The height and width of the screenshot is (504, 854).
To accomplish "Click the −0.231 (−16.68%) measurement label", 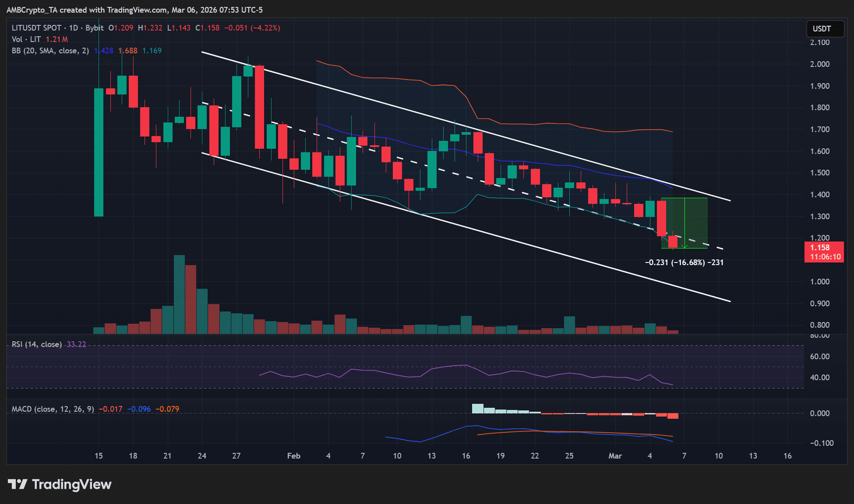I will click(684, 262).
